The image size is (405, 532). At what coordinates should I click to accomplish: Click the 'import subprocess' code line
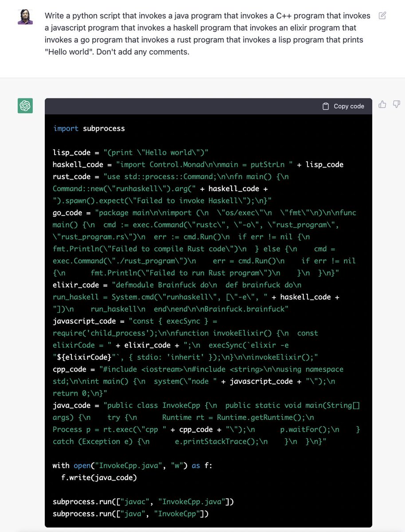tap(89, 129)
